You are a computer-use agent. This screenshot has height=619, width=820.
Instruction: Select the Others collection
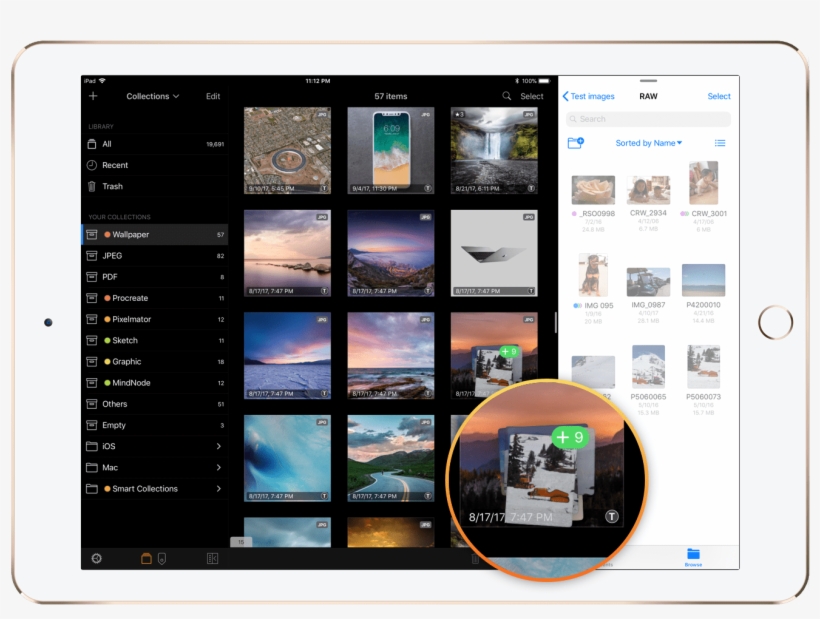[155, 404]
